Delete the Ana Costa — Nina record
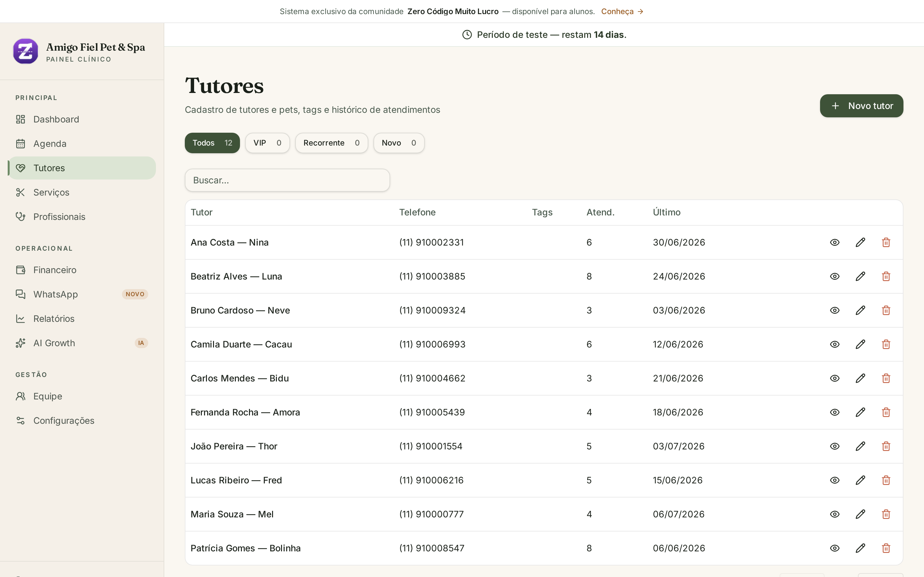The image size is (924, 577). [886, 242]
